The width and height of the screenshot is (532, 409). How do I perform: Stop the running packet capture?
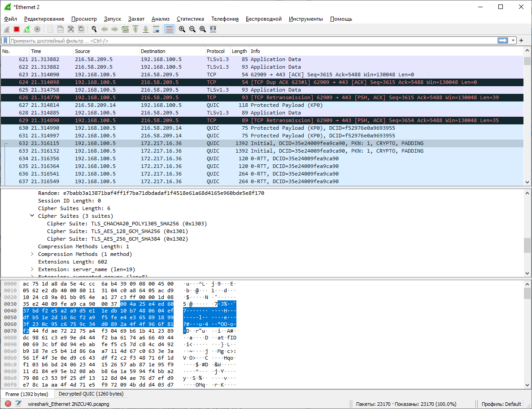(x=17, y=29)
